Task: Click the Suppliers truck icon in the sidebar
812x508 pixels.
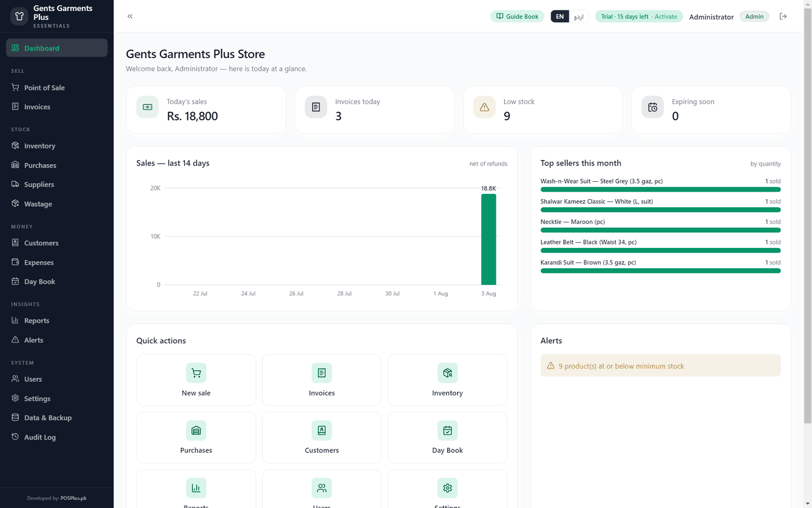Action: [x=15, y=185]
